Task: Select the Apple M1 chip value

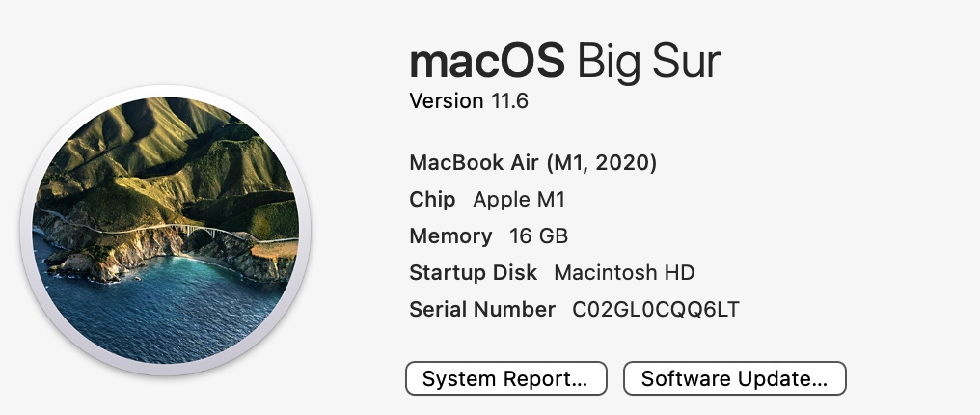Action: point(519,200)
